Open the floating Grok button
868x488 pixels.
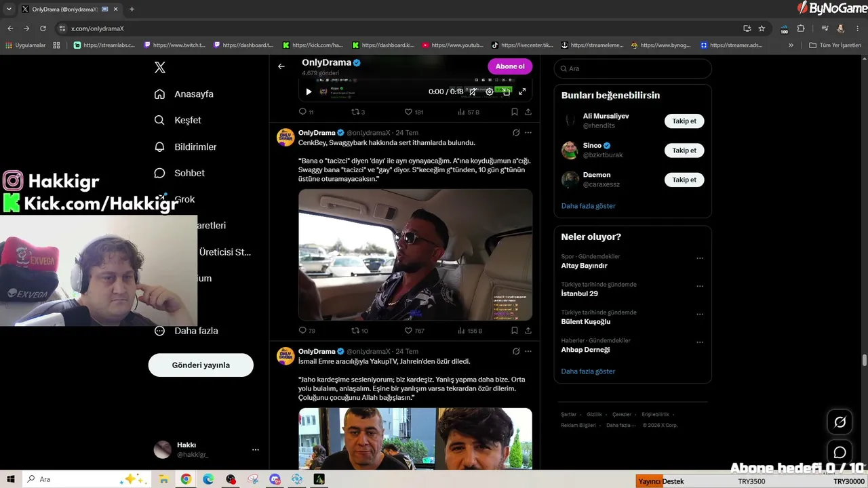[840, 422]
